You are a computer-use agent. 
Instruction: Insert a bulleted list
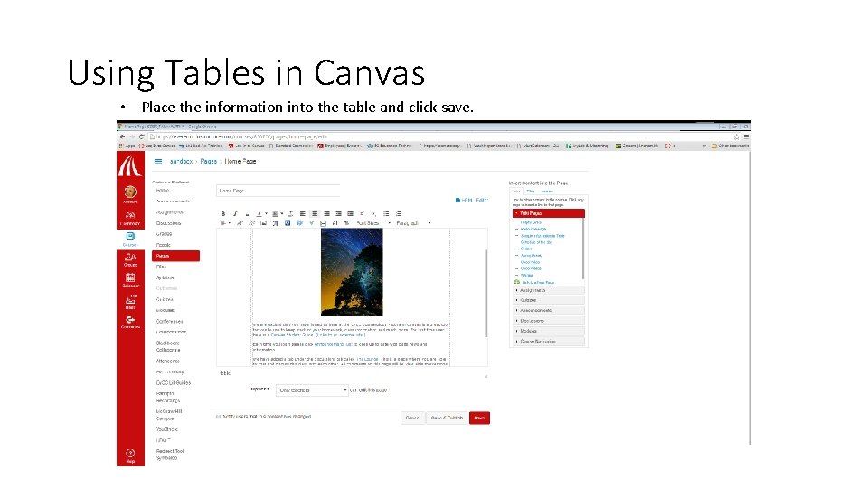[386, 213]
